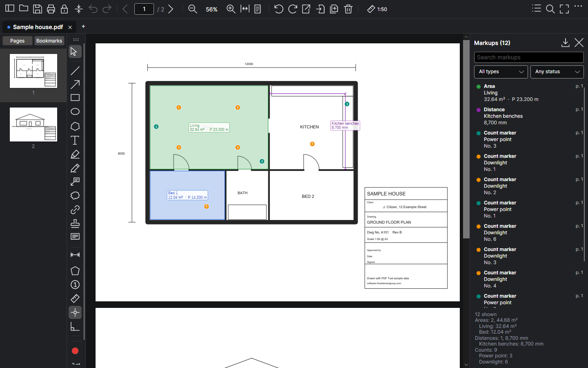Choose the pentagon Area measurement tool
588x368 pixels.
75,271
